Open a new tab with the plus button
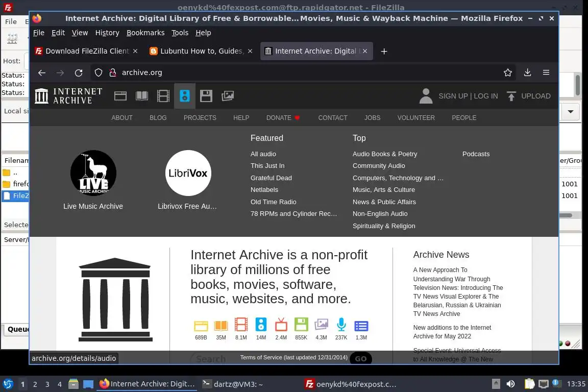Image resolution: width=588 pixels, height=392 pixels. pos(384,52)
